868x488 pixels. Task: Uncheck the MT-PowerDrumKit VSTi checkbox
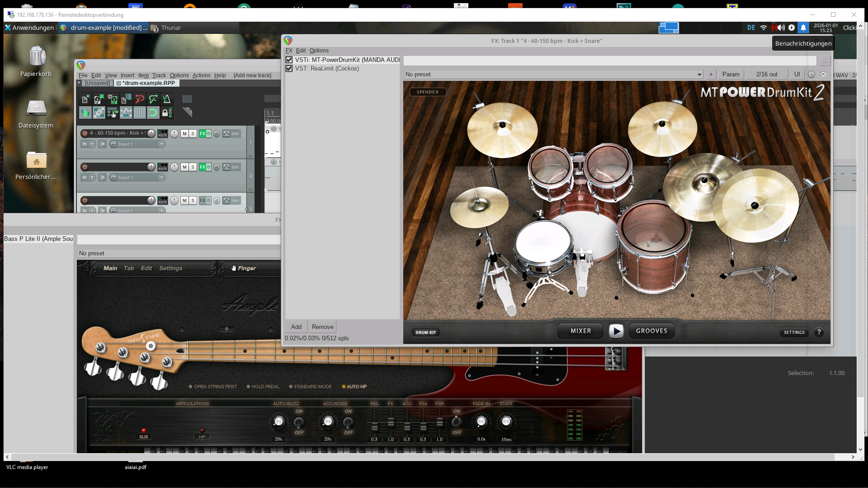pos(289,60)
